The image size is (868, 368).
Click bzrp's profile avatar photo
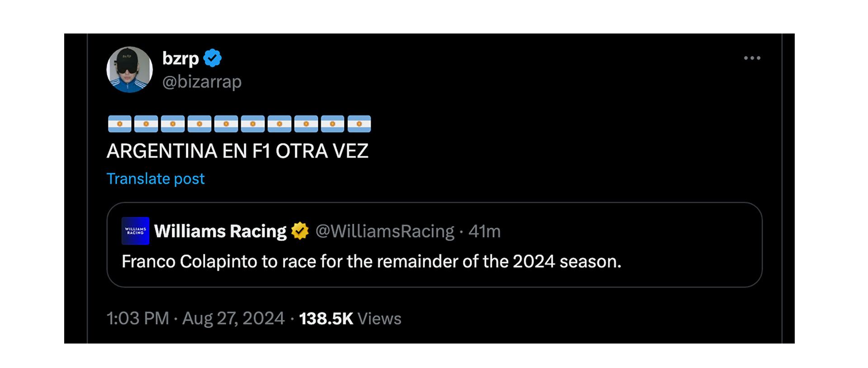pyautogui.click(x=129, y=70)
